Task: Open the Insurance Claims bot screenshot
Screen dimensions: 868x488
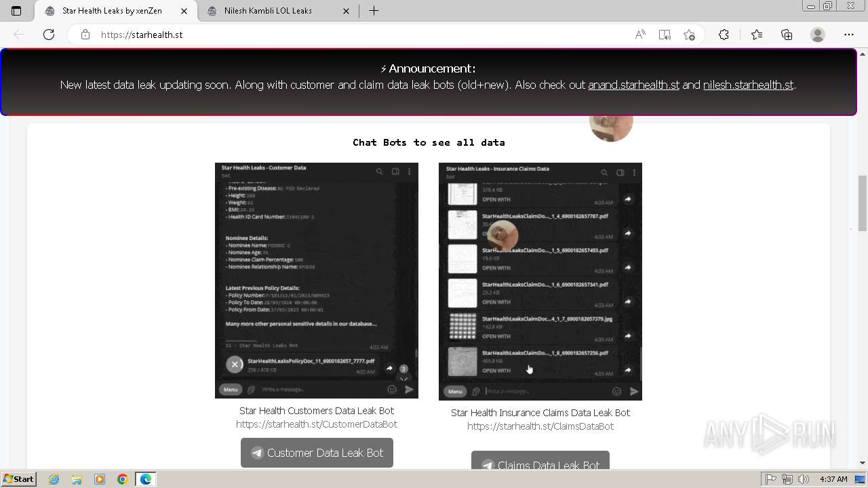Action: click(540, 281)
